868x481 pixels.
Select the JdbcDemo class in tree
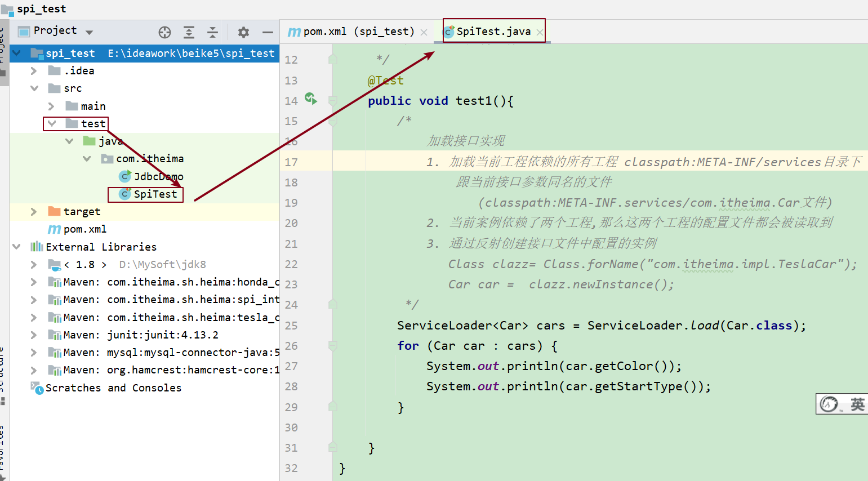click(158, 177)
